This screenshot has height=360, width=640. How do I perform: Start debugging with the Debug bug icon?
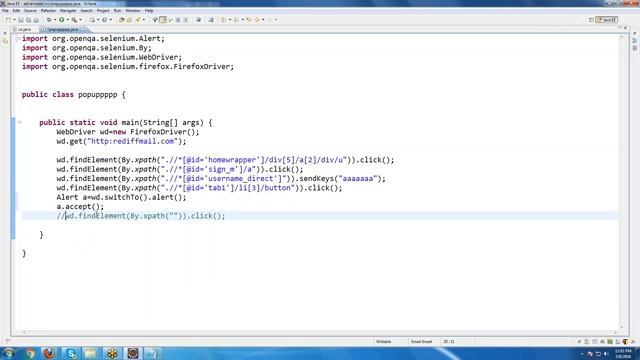click(49, 20)
